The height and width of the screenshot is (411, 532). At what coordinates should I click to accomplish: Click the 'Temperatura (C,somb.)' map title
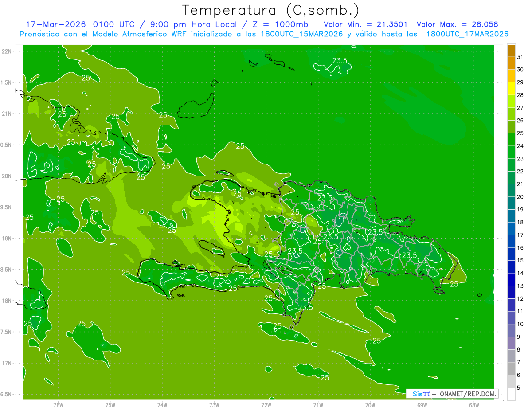[270, 11]
